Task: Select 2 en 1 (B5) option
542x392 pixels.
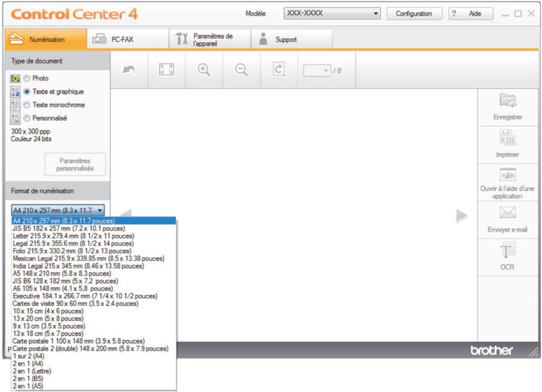Action: click(93, 379)
